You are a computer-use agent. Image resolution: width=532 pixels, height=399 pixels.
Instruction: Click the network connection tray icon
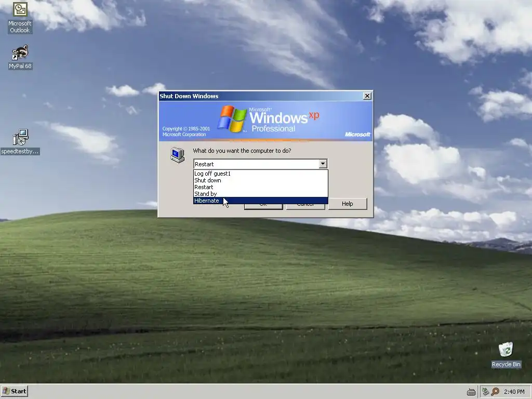485,392
